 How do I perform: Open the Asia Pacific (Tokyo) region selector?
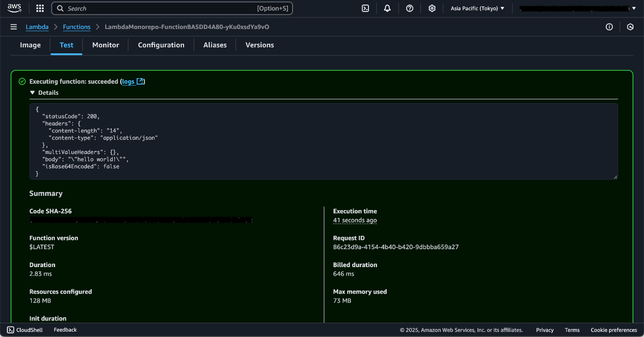[477, 8]
